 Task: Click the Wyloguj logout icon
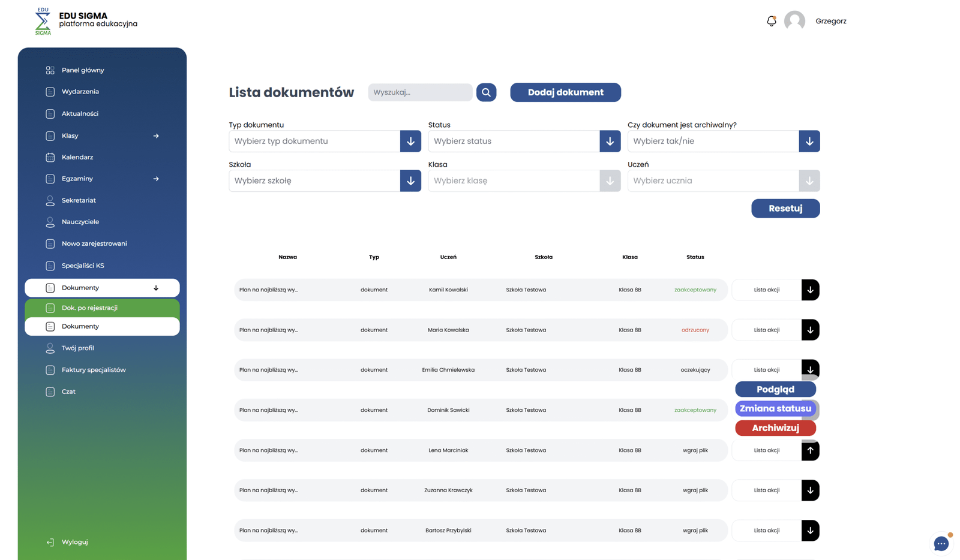[x=50, y=542]
